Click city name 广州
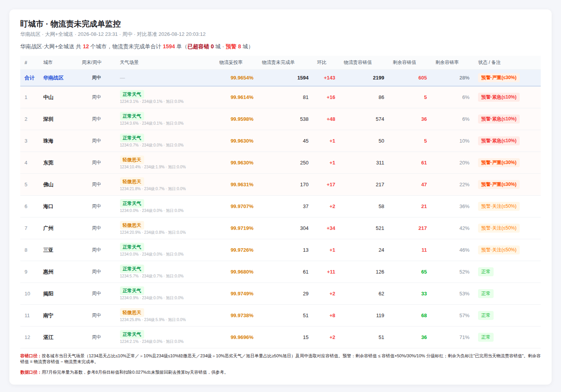This screenshot has width=561, height=392. pos(48,228)
